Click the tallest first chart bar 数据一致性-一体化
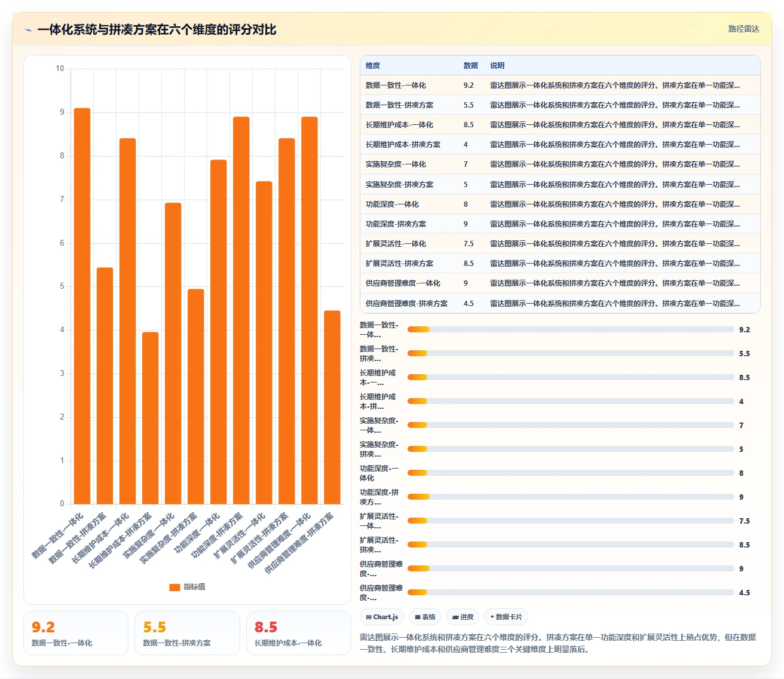Viewport: 784px width, 679px height. pyautogui.click(x=82, y=306)
